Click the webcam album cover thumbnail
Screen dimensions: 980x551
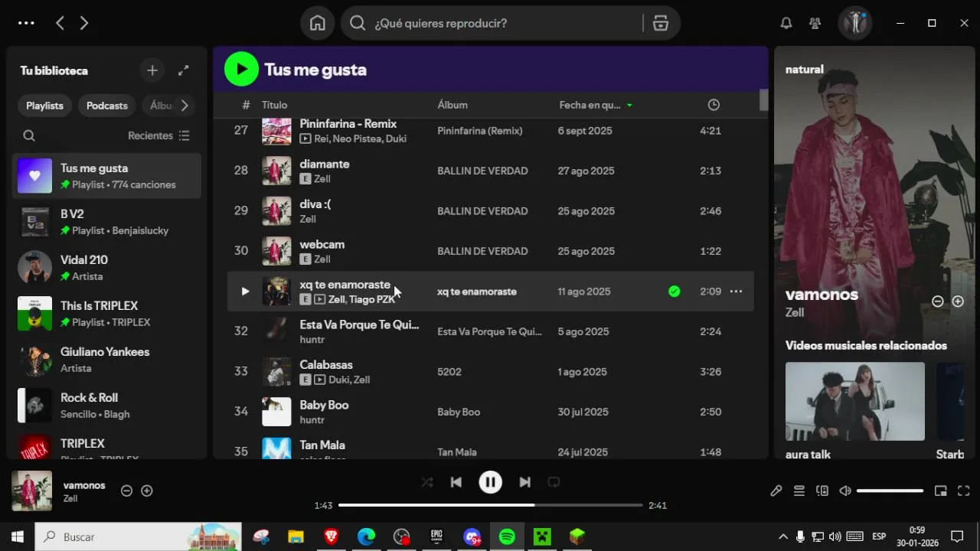[x=276, y=251]
